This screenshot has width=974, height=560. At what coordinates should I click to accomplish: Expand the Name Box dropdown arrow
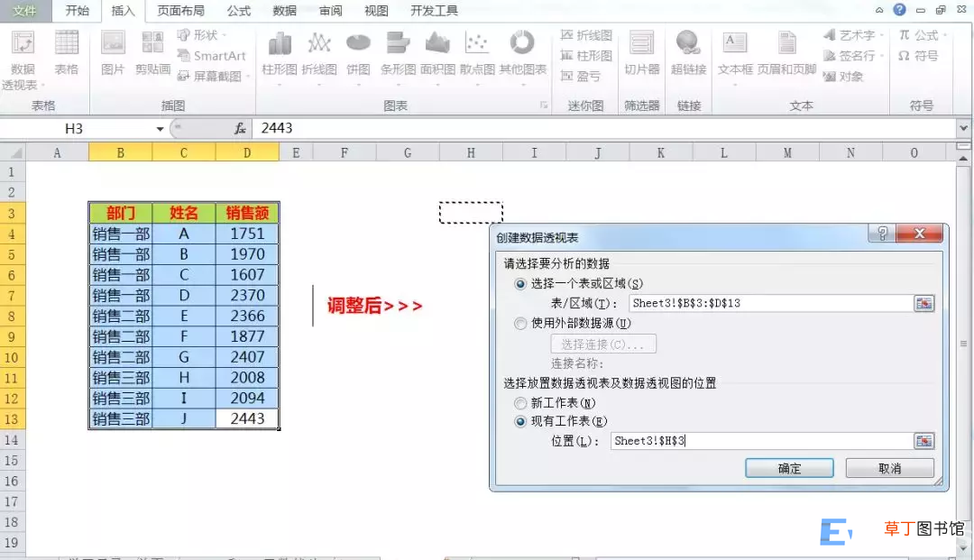tap(160, 129)
